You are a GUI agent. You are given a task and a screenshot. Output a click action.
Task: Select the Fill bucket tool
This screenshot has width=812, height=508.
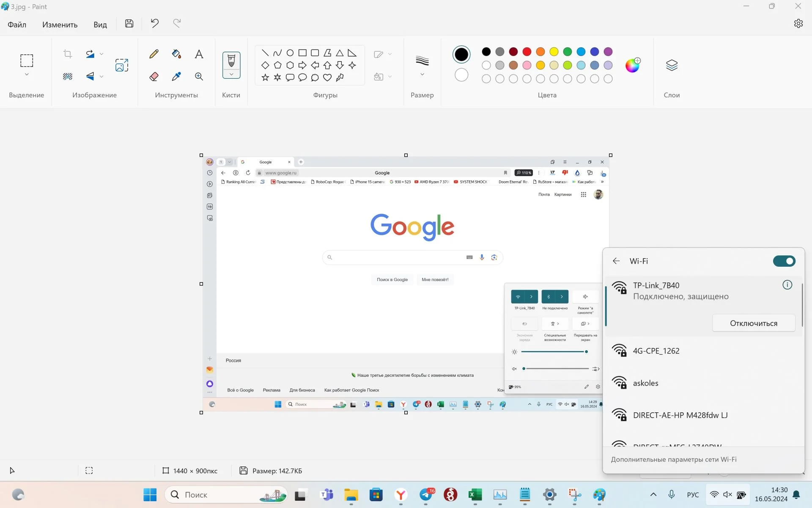pos(176,54)
